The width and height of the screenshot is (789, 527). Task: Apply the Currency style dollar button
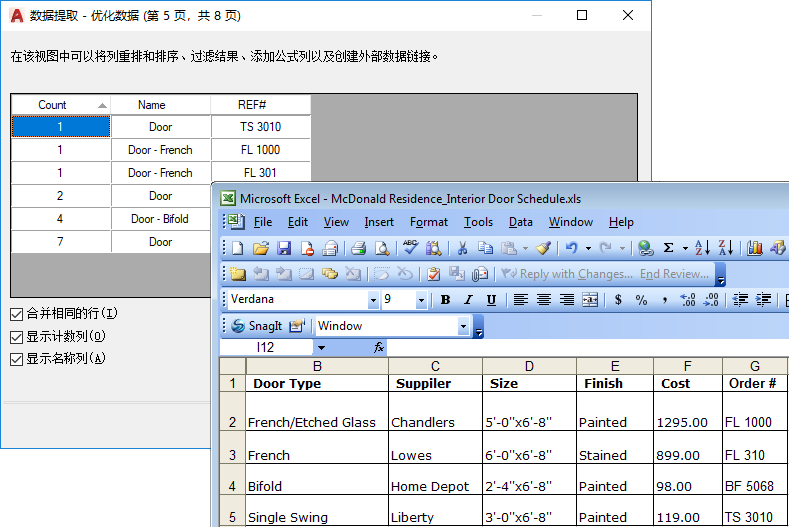tap(618, 300)
